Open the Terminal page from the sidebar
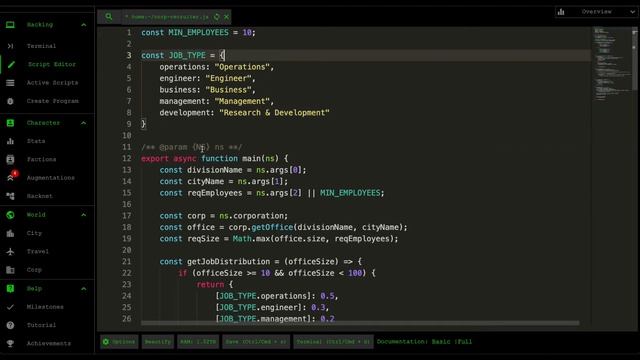Screen dimensions: 640x360 (x=41, y=46)
